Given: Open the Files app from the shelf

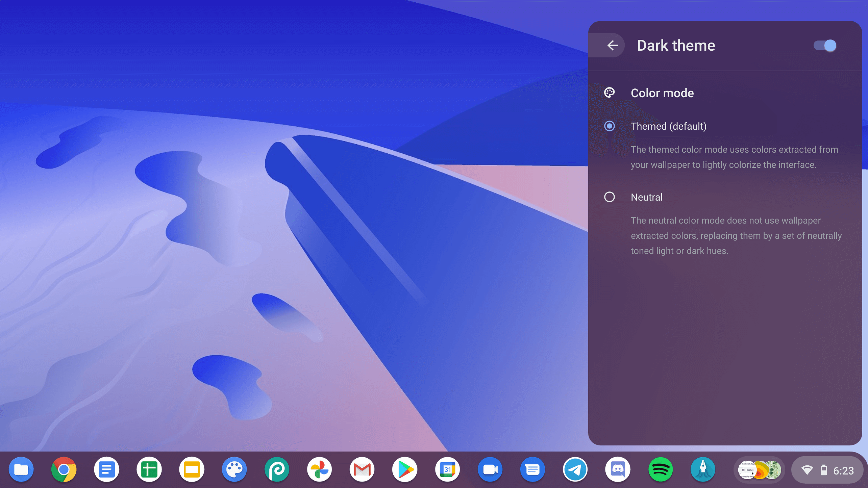Looking at the screenshot, I should point(21,469).
